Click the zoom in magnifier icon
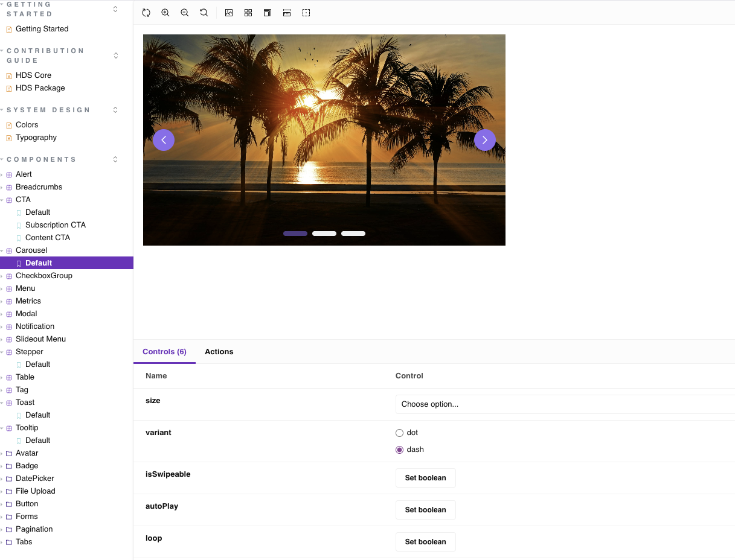Screen dimensions: 735x560 pyautogui.click(x=165, y=13)
